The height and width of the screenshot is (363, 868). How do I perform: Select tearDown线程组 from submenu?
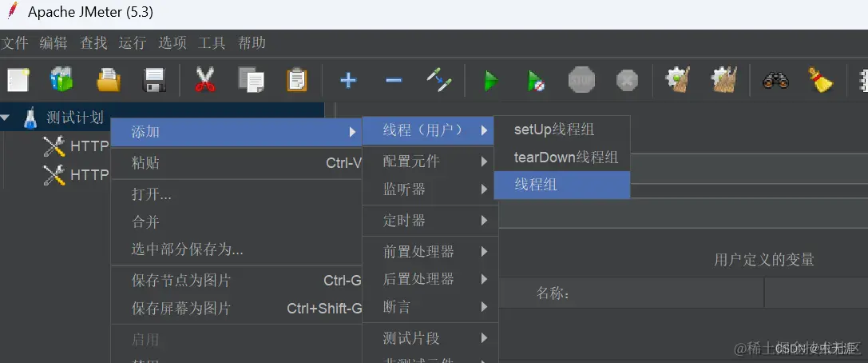tap(562, 158)
